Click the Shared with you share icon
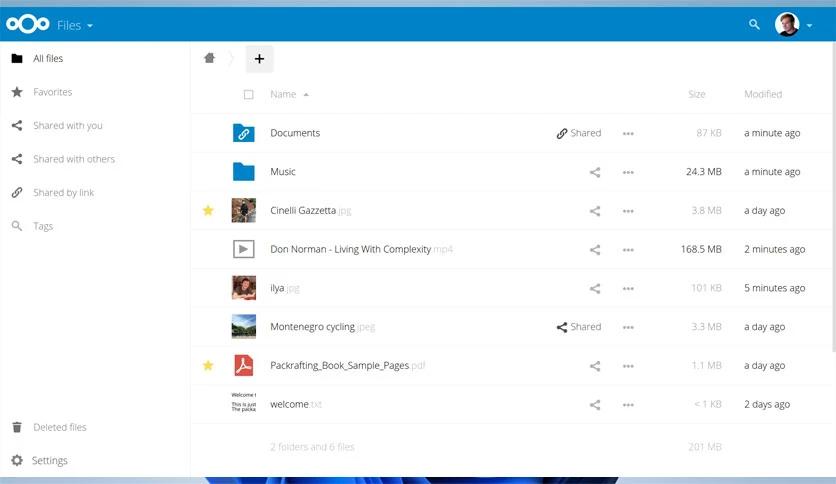This screenshot has width=836, height=484. tap(17, 125)
